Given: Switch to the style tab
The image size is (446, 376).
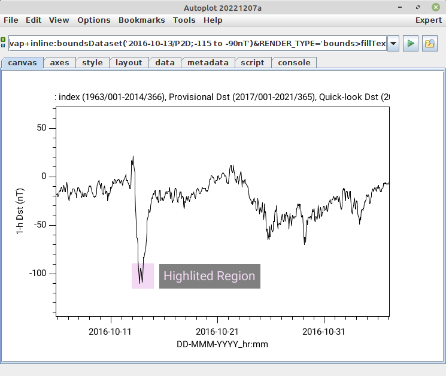Looking at the screenshot, I should pos(92,63).
